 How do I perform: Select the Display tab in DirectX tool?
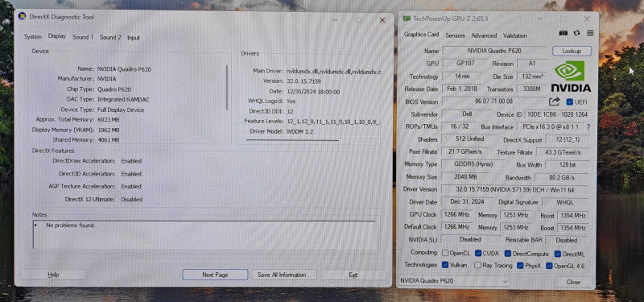57,36
